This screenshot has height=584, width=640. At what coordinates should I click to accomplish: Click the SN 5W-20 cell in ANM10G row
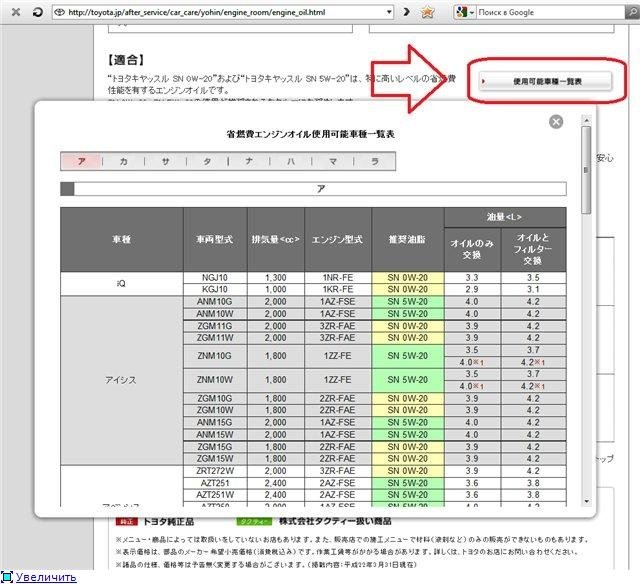408,302
